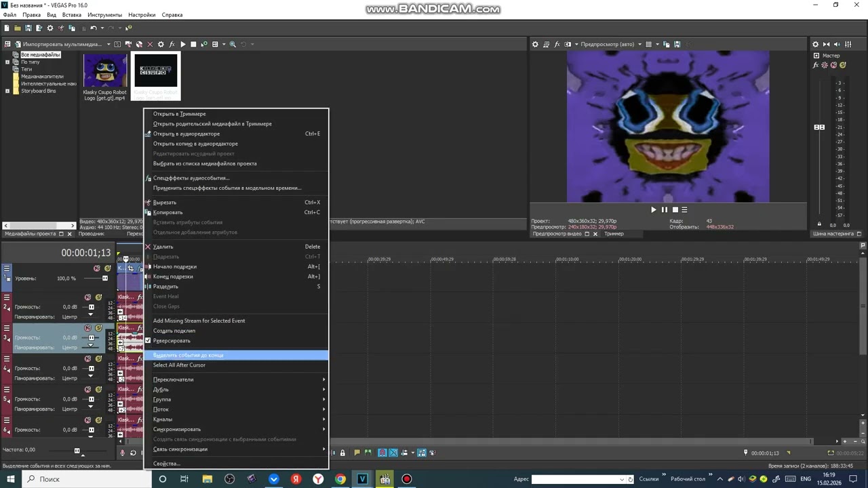Open Video Output FX in preview toolbar

[557, 44]
